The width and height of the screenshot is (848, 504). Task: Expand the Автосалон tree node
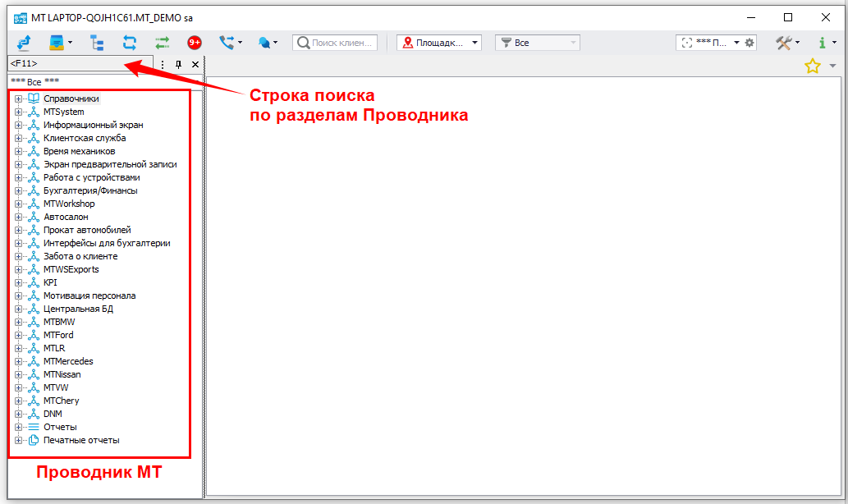point(18,217)
